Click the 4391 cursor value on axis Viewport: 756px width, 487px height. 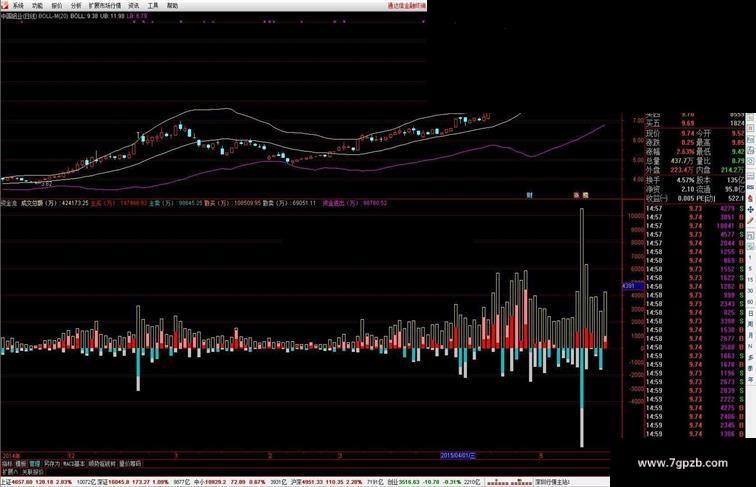pos(633,286)
